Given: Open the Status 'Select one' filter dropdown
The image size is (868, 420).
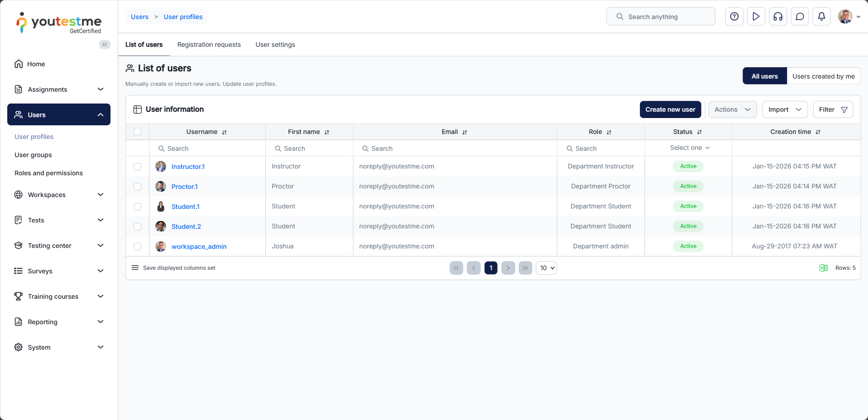Looking at the screenshot, I should click(689, 148).
